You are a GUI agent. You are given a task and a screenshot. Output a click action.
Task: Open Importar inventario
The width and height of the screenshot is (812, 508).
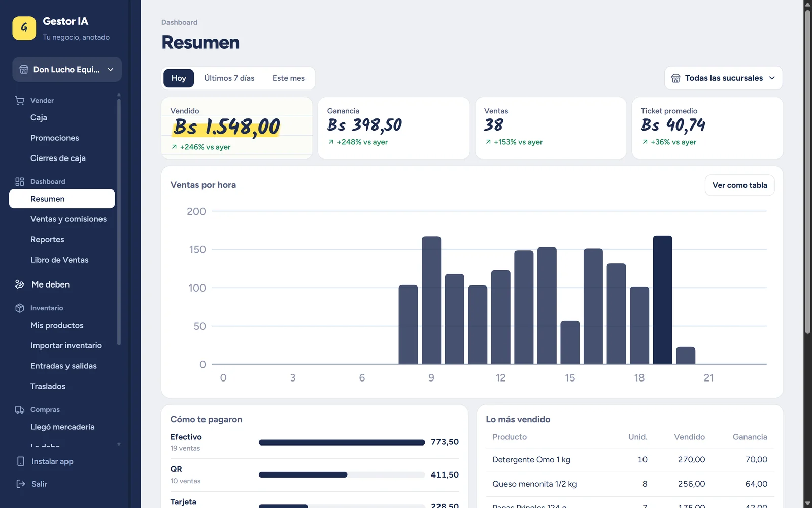click(x=62, y=345)
